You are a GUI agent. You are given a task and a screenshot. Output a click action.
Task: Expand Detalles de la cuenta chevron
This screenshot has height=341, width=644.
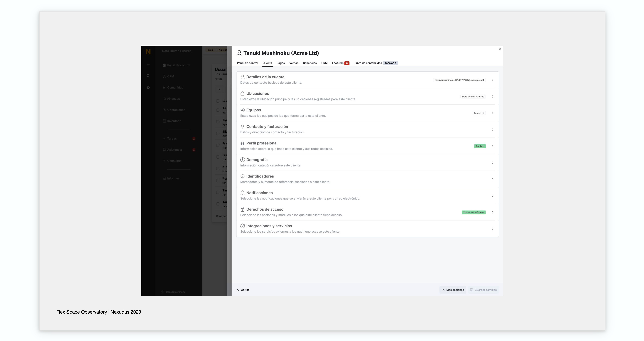click(x=493, y=80)
